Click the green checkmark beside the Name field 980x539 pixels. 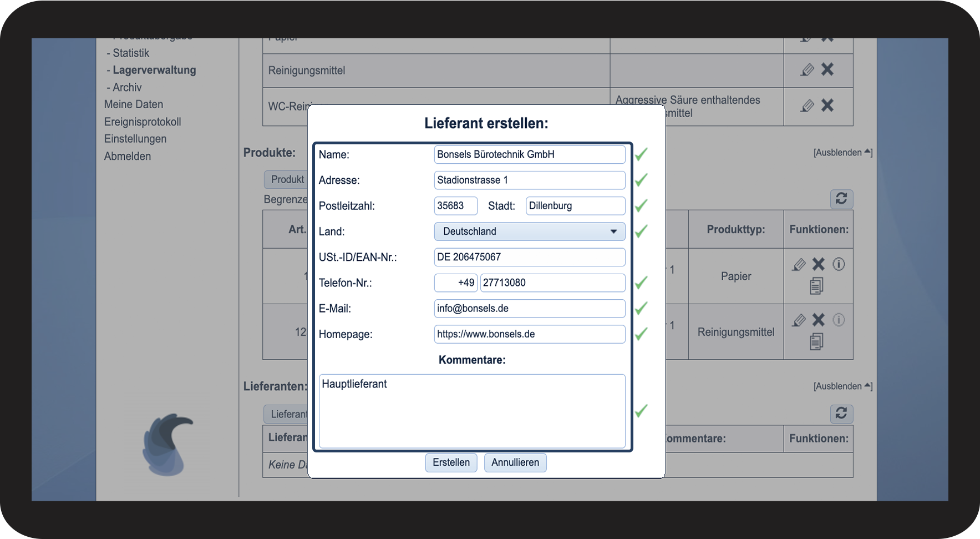[x=641, y=154]
